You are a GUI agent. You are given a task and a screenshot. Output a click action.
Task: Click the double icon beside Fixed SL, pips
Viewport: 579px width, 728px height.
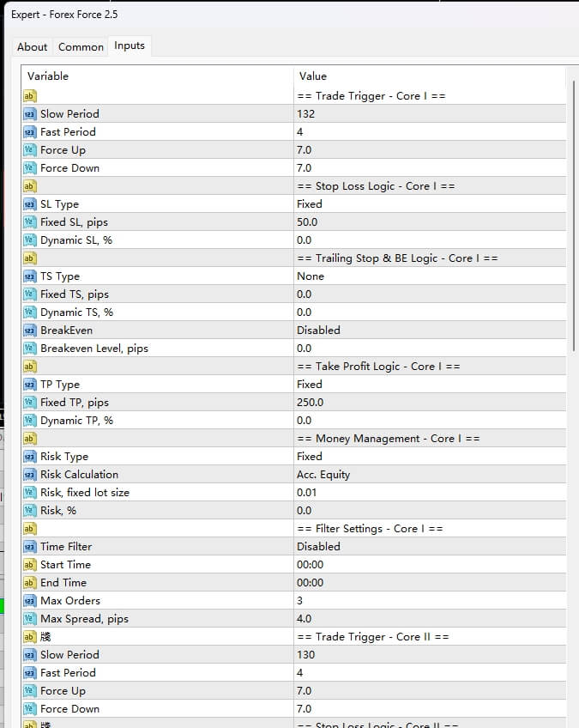pyautogui.click(x=29, y=222)
